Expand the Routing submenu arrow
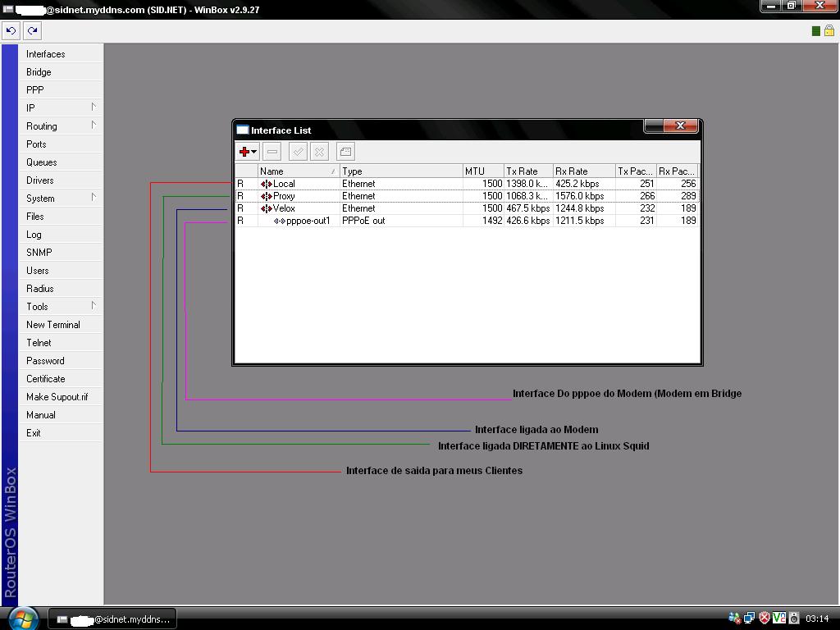The image size is (840, 630). 94,126
